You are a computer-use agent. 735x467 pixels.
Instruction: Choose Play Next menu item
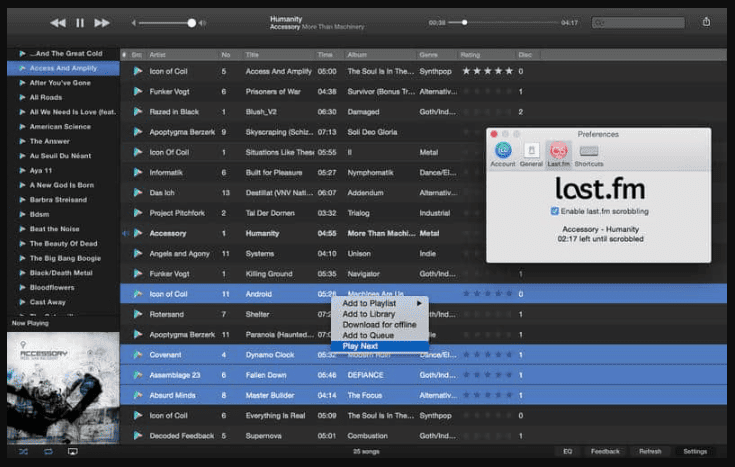pos(379,346)
